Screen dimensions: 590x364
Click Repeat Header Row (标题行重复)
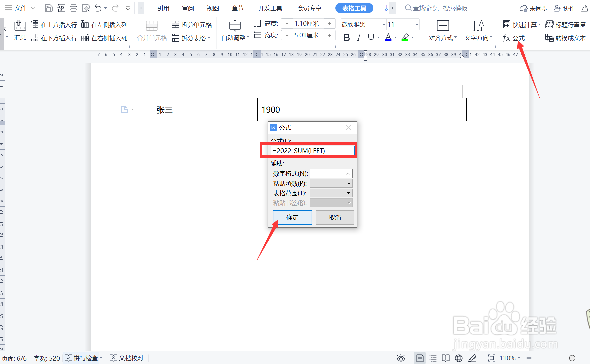point(566,25)
